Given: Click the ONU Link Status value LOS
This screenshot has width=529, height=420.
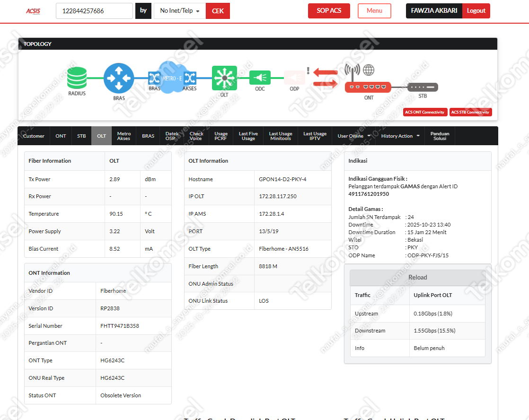Looking at the screenshot, I should click(x=264, y=301).
